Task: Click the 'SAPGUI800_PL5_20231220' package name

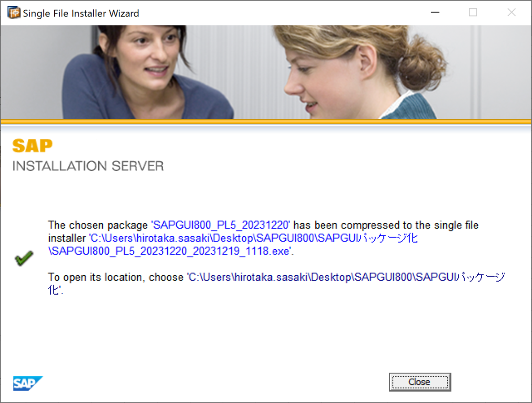Action: 221,225
